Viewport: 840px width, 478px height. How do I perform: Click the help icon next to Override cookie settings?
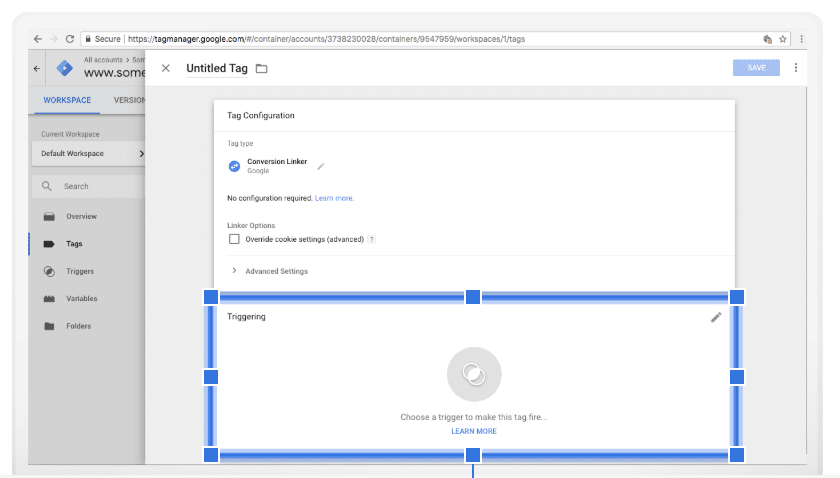[x=372, y=240]
